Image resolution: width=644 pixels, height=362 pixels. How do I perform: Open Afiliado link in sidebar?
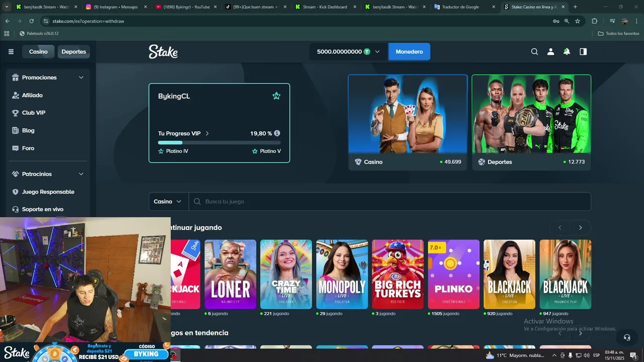tap(32, 95)
